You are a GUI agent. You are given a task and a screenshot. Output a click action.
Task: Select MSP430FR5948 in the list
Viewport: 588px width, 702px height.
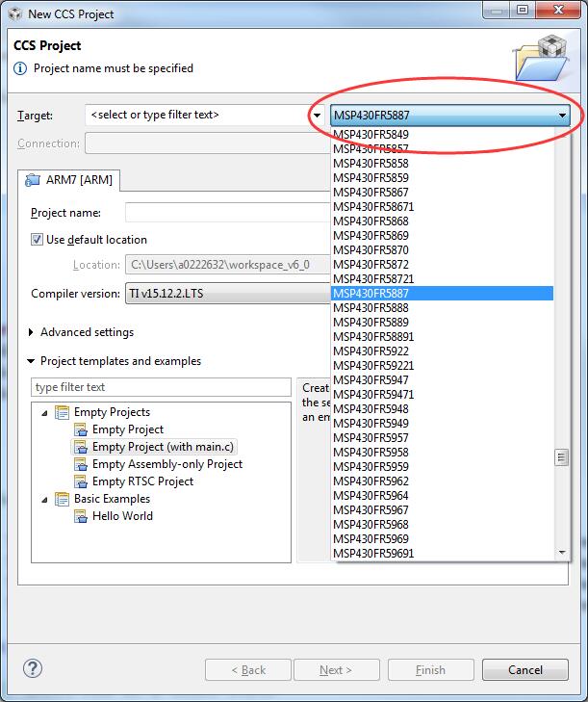[x=442, y=409]
